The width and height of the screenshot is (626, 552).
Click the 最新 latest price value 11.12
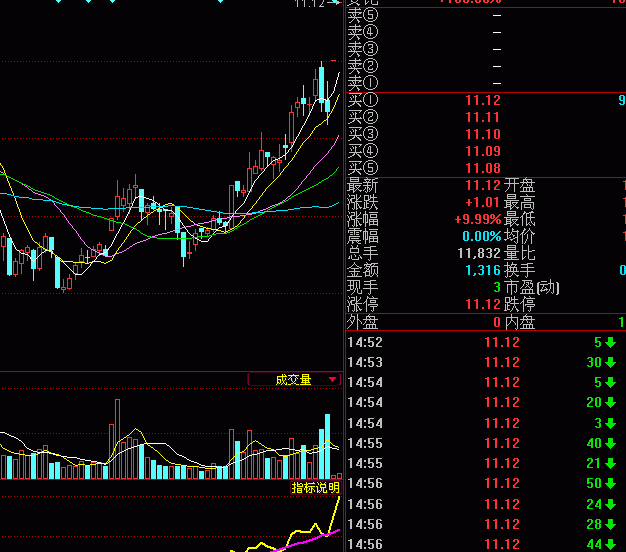[x=483, y=186]
